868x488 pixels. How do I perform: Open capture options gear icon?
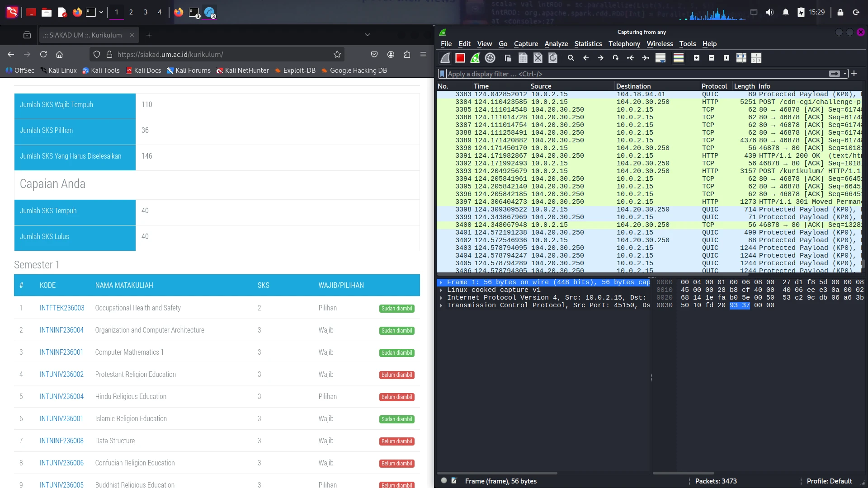click(490, 58)
